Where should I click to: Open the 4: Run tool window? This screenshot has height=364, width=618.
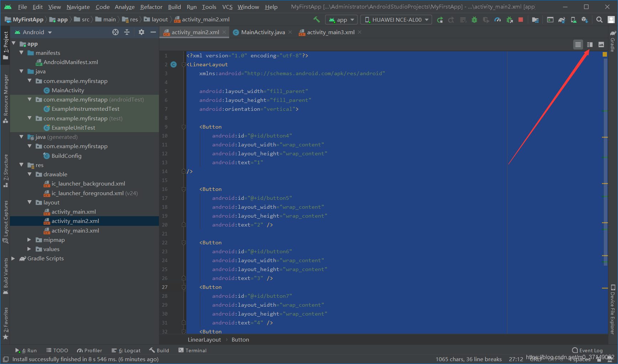click(26, 350)
